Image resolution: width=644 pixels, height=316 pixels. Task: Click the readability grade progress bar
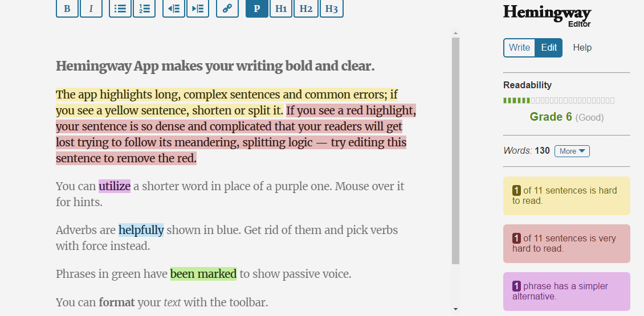(559, 101)
